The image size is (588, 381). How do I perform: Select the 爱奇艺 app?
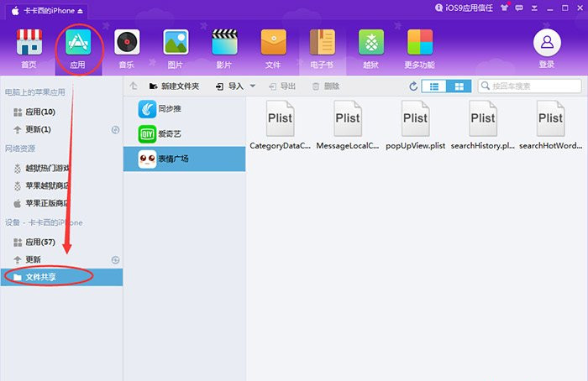click(x=185, y=133)
